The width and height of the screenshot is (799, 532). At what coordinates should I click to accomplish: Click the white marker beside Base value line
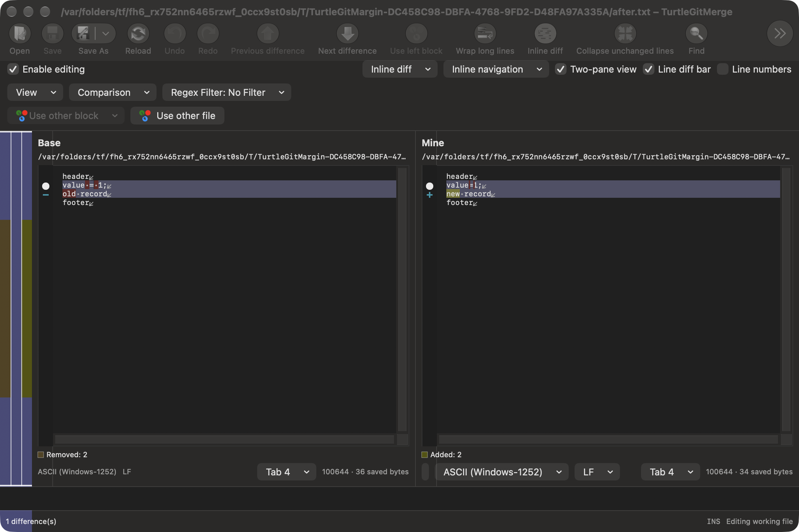[46, 186]
